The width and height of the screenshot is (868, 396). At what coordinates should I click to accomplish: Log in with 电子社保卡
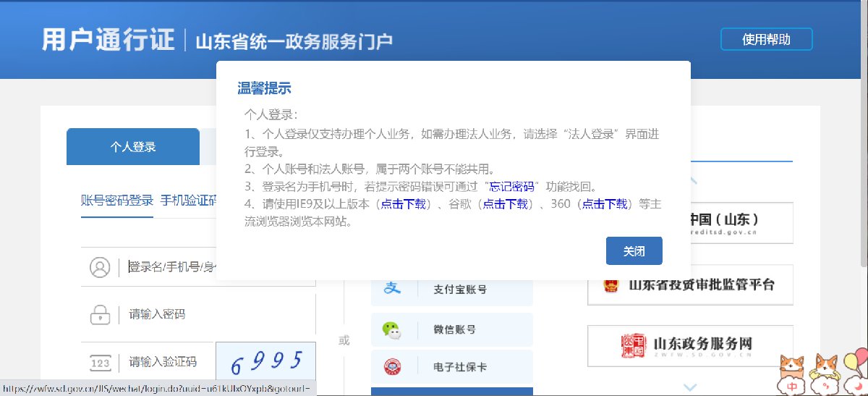pos(452,367)
